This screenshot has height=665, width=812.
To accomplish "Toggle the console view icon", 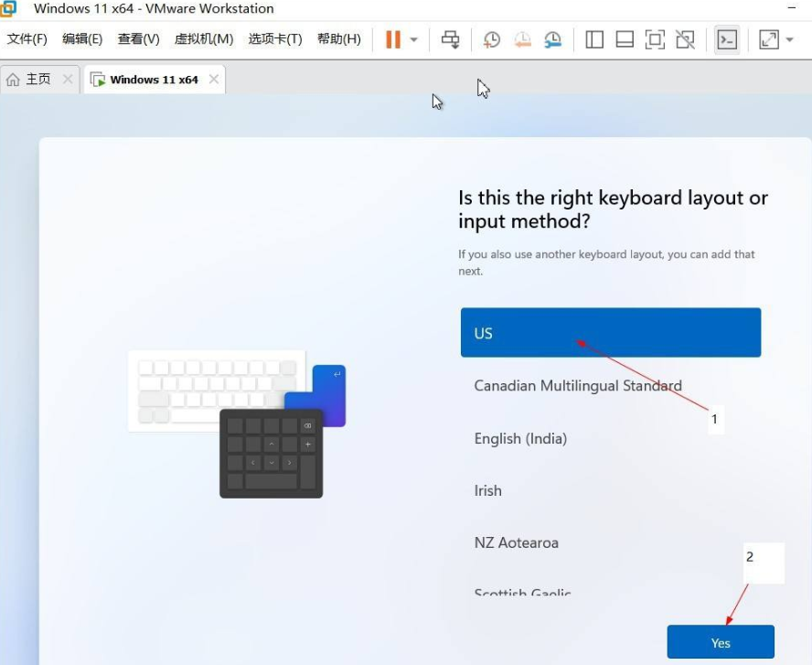I will (x=727, y=39).
